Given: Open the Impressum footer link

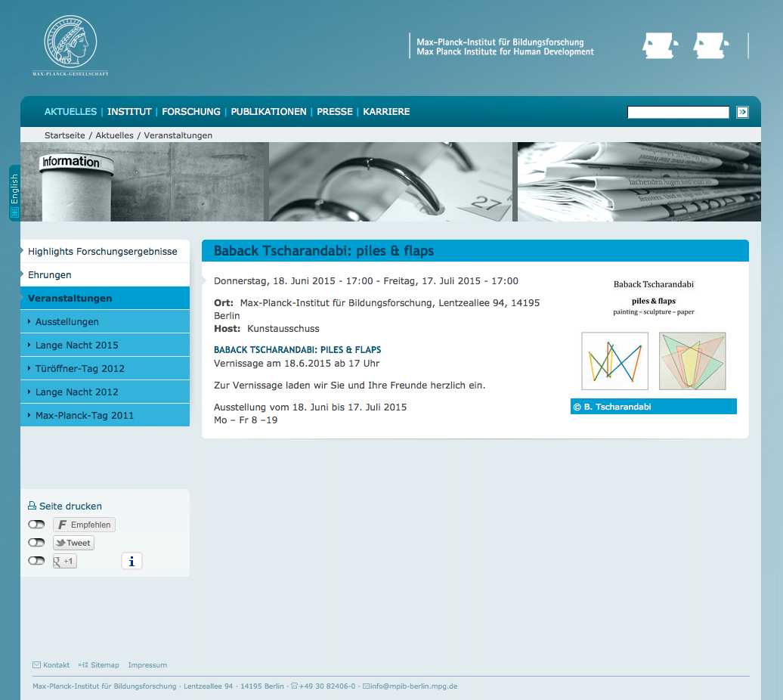Looking at the screenshot, I should (147, 665).
